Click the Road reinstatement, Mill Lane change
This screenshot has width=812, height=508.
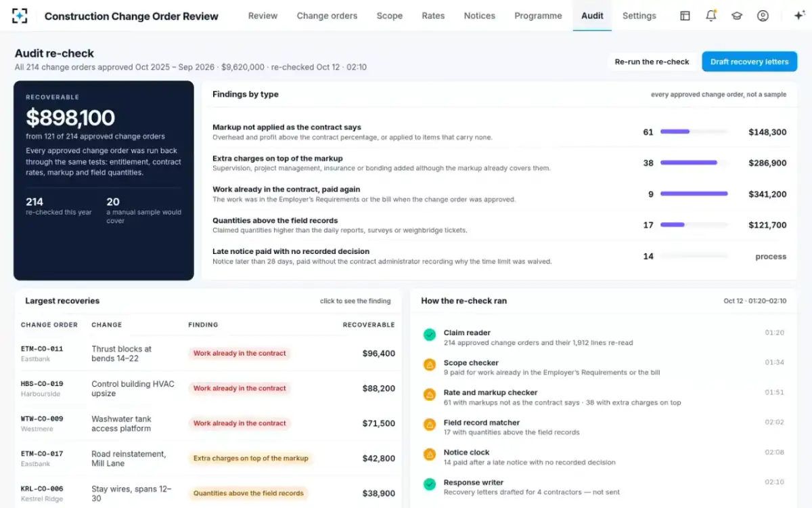129,459
